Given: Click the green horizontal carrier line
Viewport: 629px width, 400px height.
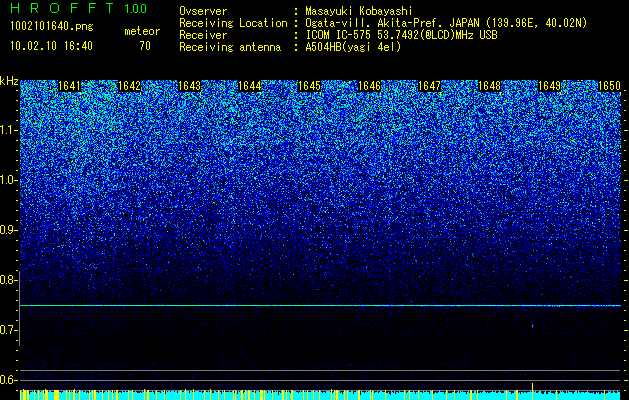Looking at the screenshot, I should (320, 306).
